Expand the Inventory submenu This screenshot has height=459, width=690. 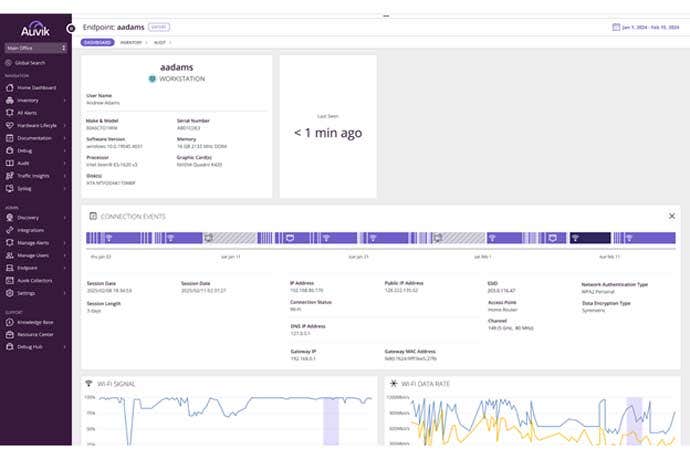coord(66,100)
